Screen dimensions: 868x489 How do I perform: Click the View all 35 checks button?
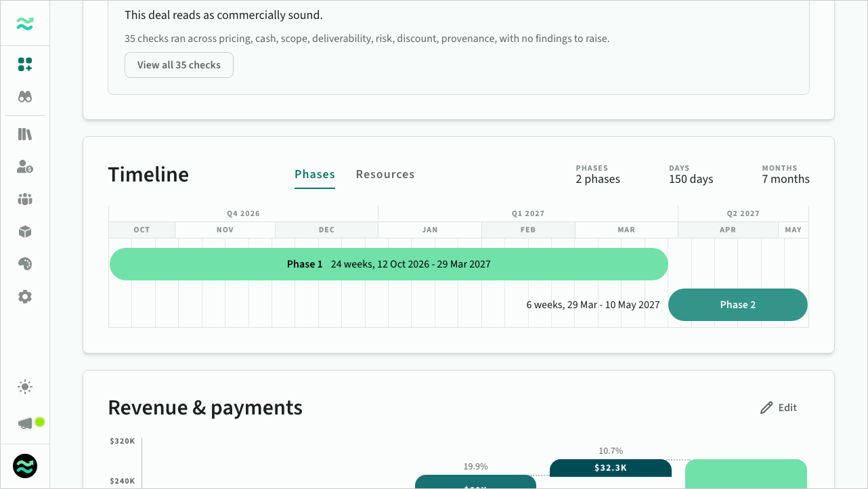click(x=179, y=65)
